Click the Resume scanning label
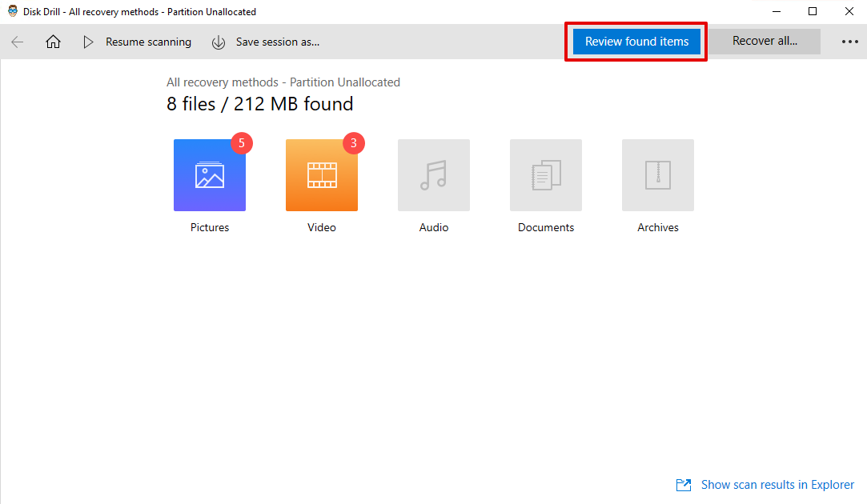Image resolution: width=867 pixels, height=504 pixels. coord(148,42)
